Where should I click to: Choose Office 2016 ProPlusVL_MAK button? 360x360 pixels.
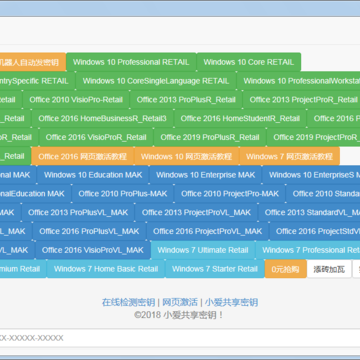click(89, 231)
